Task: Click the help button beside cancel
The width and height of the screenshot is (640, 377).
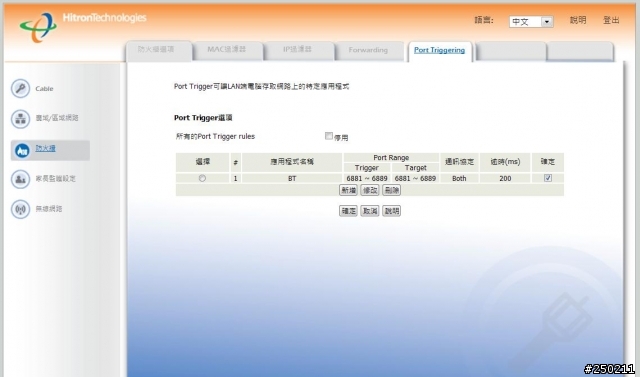Action: 391,211
